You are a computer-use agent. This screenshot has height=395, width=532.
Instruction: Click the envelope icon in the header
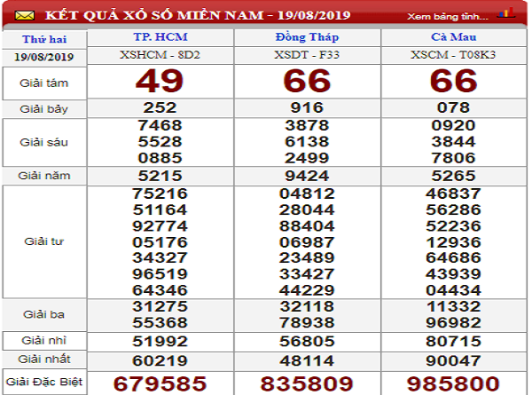(25, 17)
